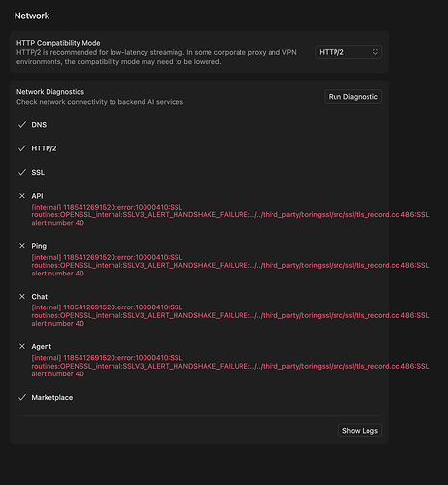Click the API failed X icon

pyautogui.click(x=22, y=196)
